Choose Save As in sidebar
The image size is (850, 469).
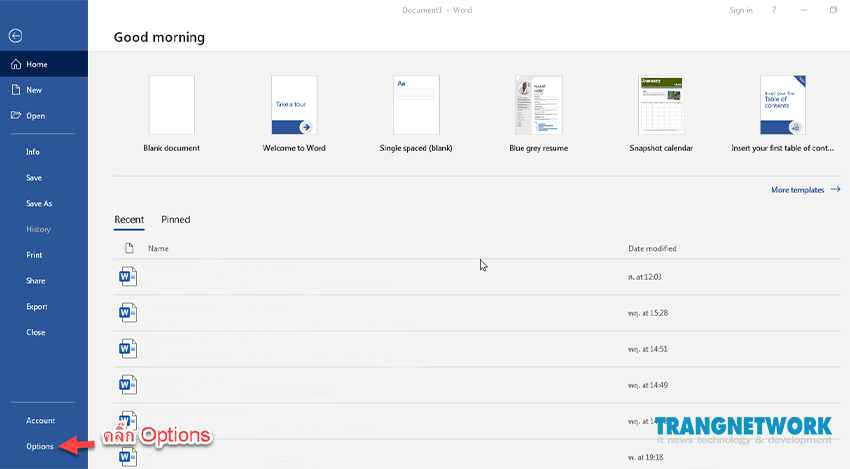coord(39,203)
